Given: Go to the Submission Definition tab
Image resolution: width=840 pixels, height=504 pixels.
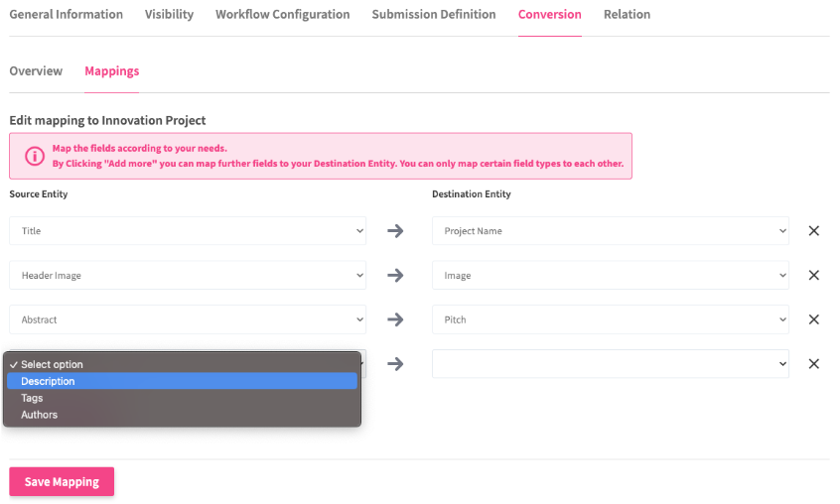Looking at the screenshot, I should click(433, 15).
